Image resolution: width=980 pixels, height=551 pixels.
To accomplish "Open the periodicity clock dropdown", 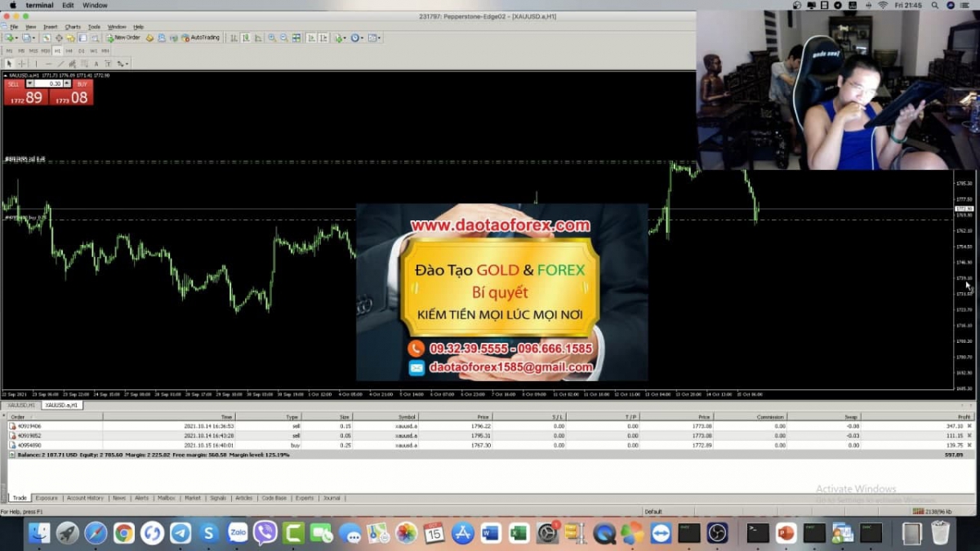I will pyautogui.click(x=358, y=38).
